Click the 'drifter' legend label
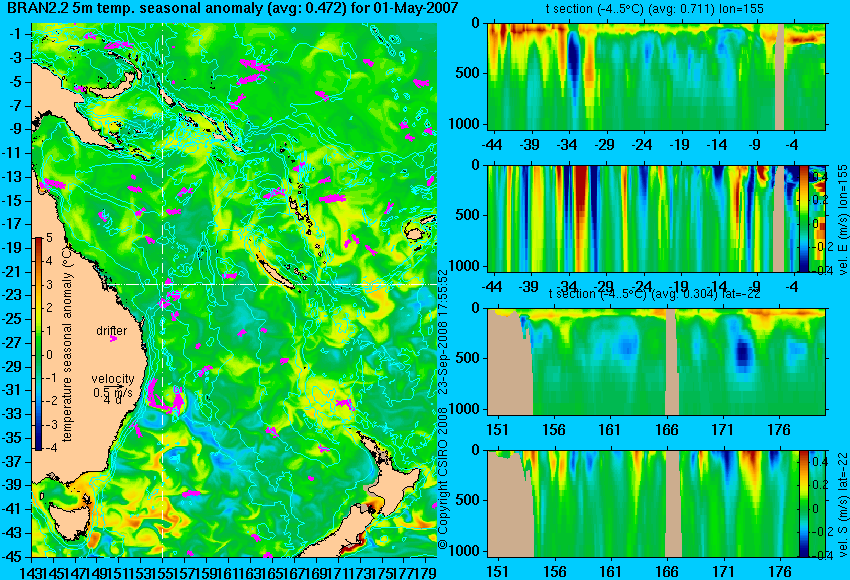This screenshot has height=580, width=850. [112, 331]
